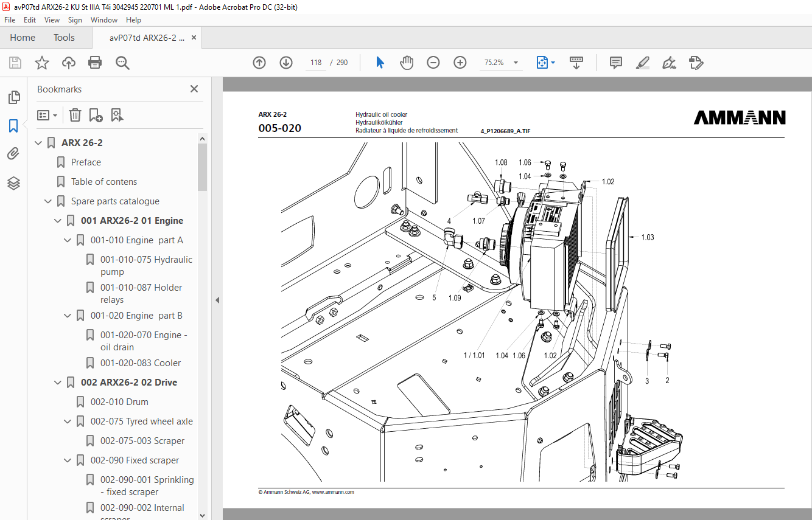Open the Table of contens bookmark
The width and height of the screenshot is (812, 520).
[104, 182]
